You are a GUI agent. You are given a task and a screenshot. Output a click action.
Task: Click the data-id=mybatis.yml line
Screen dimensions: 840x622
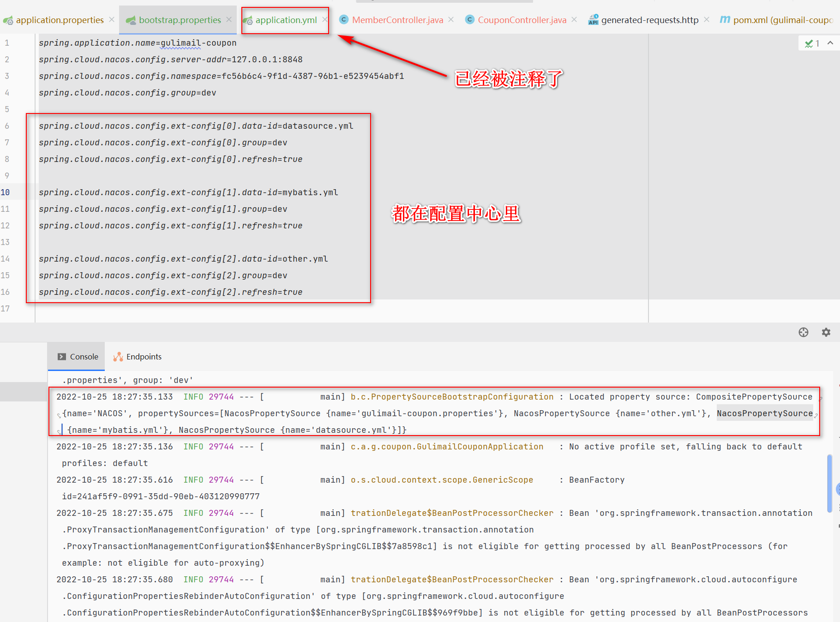point(188,192)
